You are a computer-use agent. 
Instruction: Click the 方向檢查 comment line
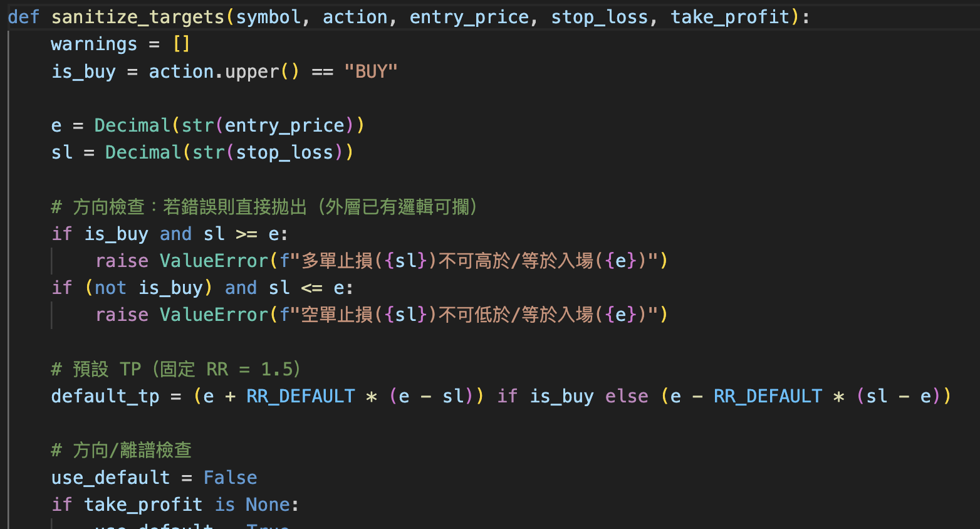(x=263, y=207)
